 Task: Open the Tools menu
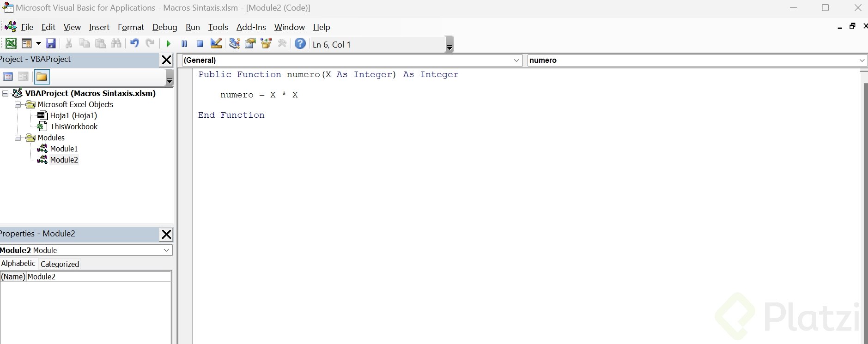tap(218, 27)
